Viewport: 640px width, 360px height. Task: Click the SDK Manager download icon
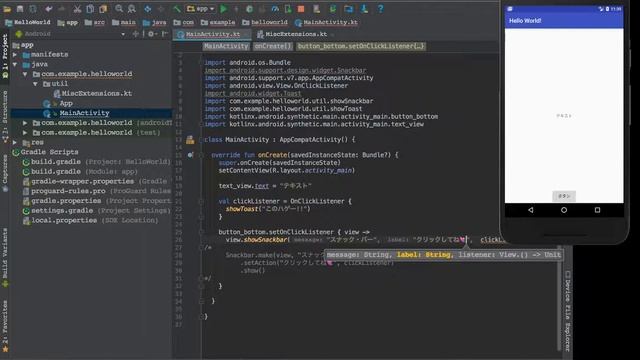364,9
